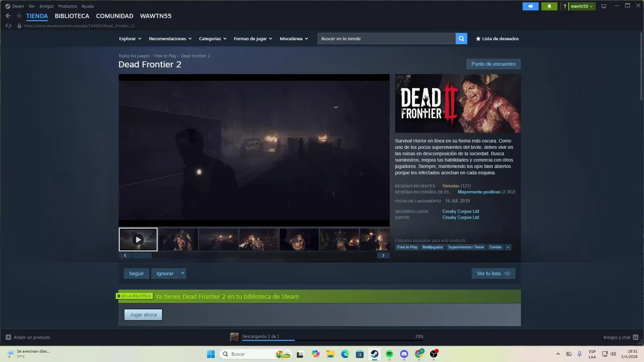
Task: Open Microsoft Edge from the taskbar
Action: (x=345, y=354)
